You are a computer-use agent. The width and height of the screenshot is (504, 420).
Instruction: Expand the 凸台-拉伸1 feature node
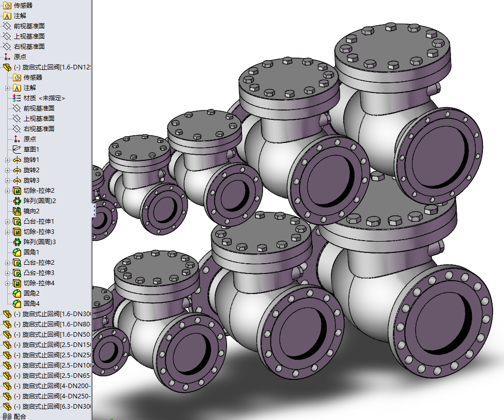click(7, 222)
